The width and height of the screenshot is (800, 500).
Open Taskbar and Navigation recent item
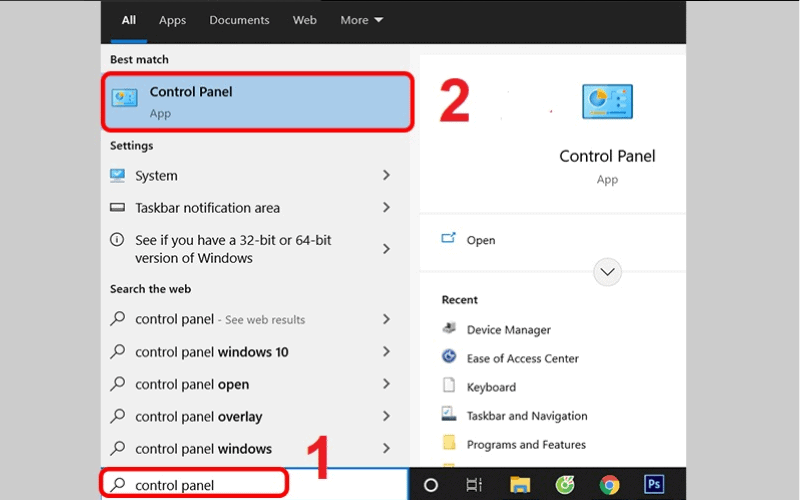526,416
